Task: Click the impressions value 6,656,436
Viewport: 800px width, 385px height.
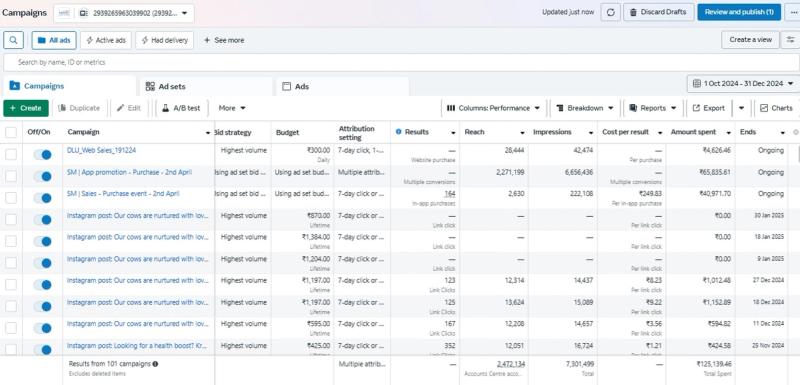Action: [x=579, y=172]
